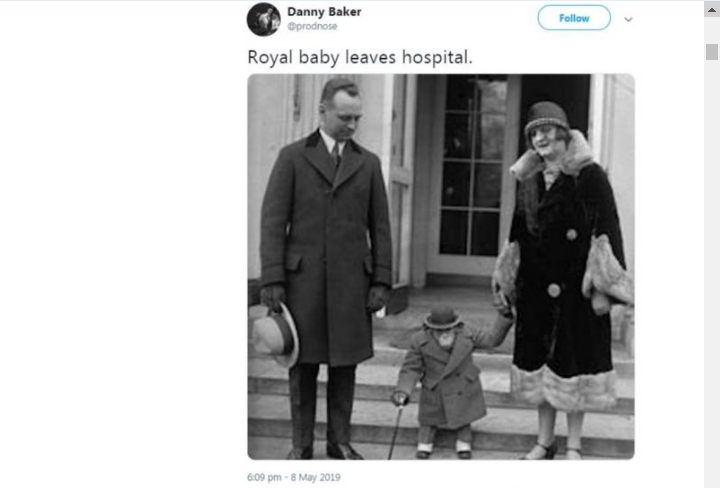Click the hat held by the man
720x488 pixels.
(x=274, y=335)
